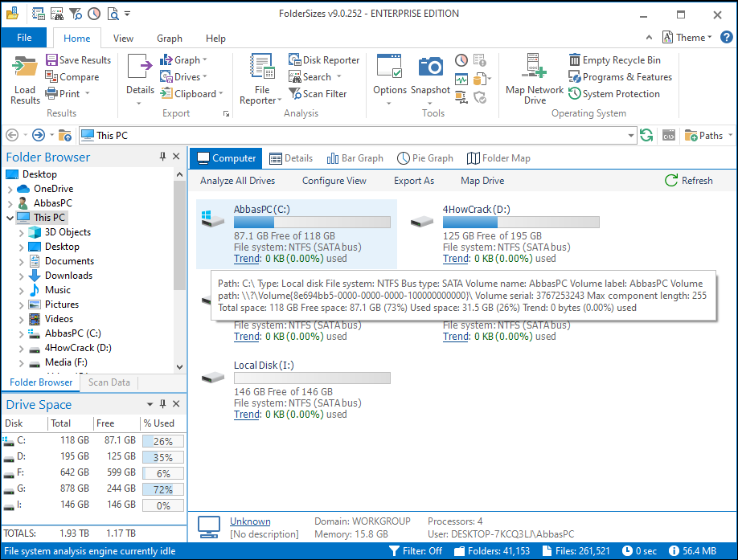The width and height of the screenshot is (738, 560).
Task: Select Media (F:) in the folder tree
Action: coord(66,362)
